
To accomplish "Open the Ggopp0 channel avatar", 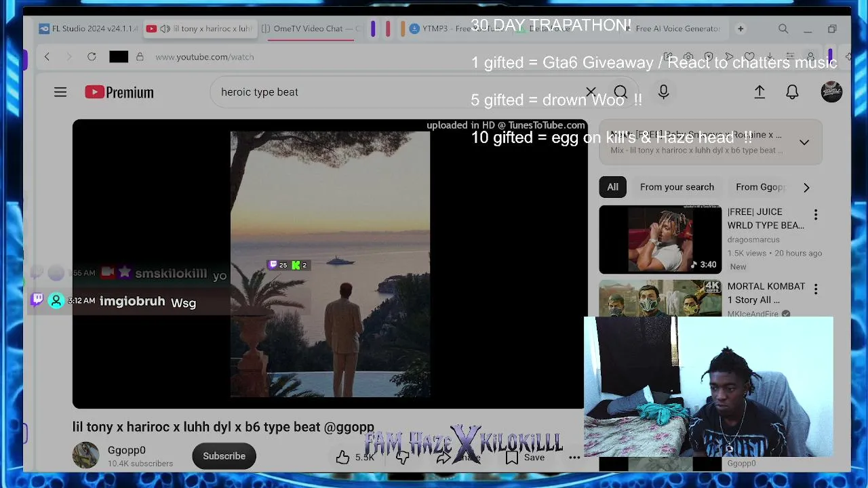I will [x=85, y=455].
